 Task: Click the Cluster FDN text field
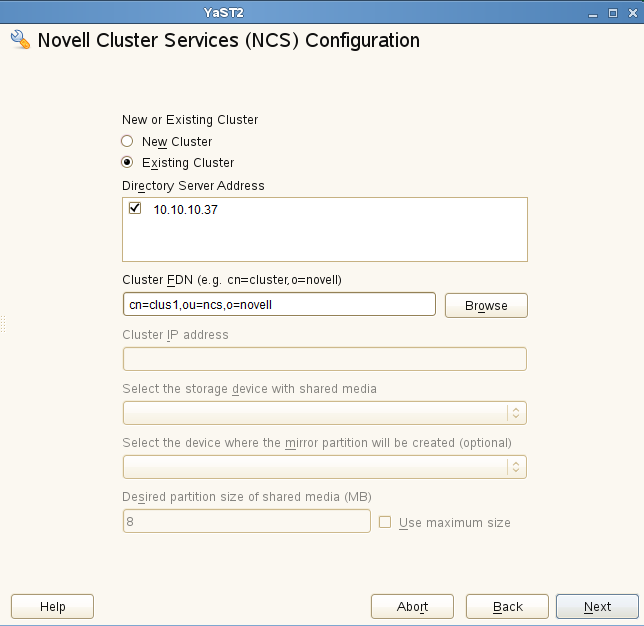coord(278,305)
